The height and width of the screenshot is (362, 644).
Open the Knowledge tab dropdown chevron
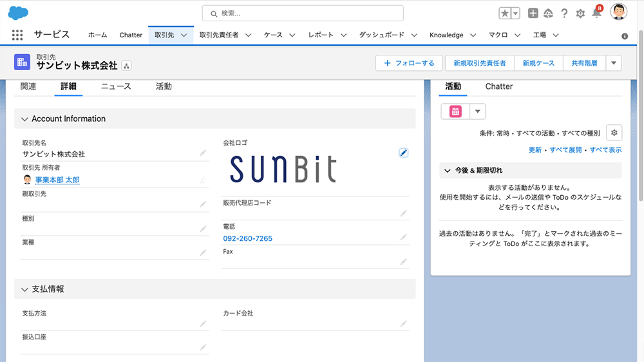point(473,35)
